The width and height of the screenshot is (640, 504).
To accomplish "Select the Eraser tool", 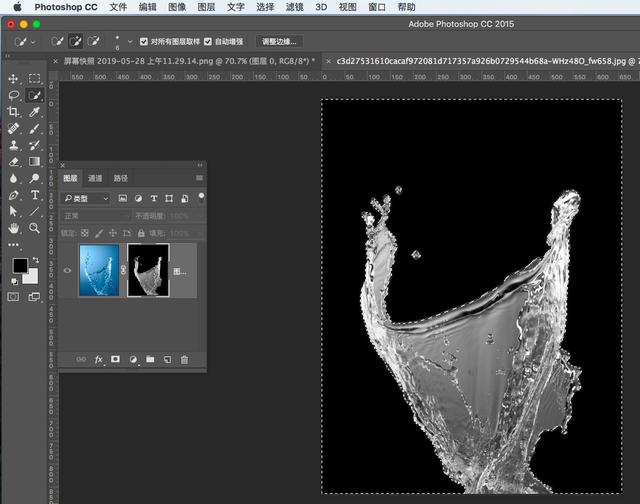I will pyautogui.click(x=13, y=162).
